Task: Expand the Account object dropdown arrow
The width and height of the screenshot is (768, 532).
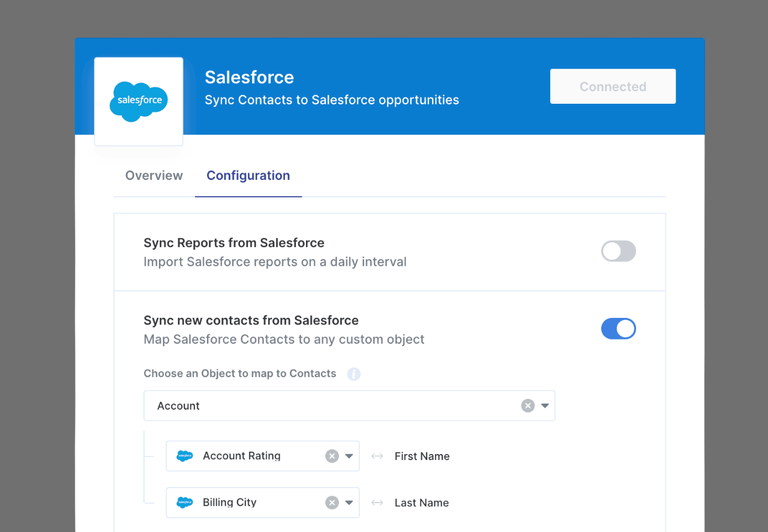Action: tap(545, 406)
